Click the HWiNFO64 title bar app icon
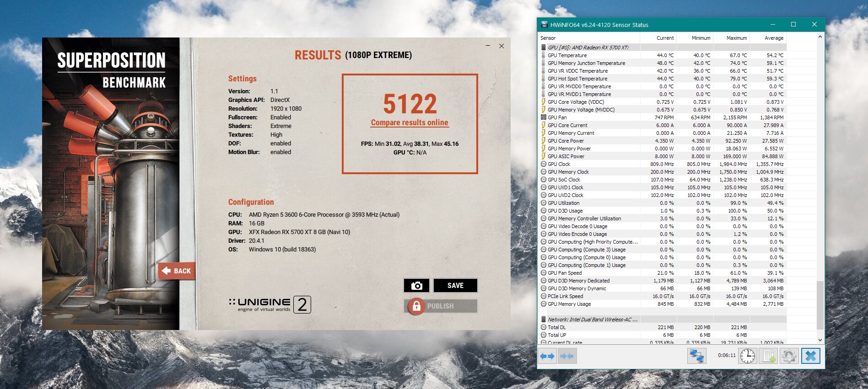 545,25
